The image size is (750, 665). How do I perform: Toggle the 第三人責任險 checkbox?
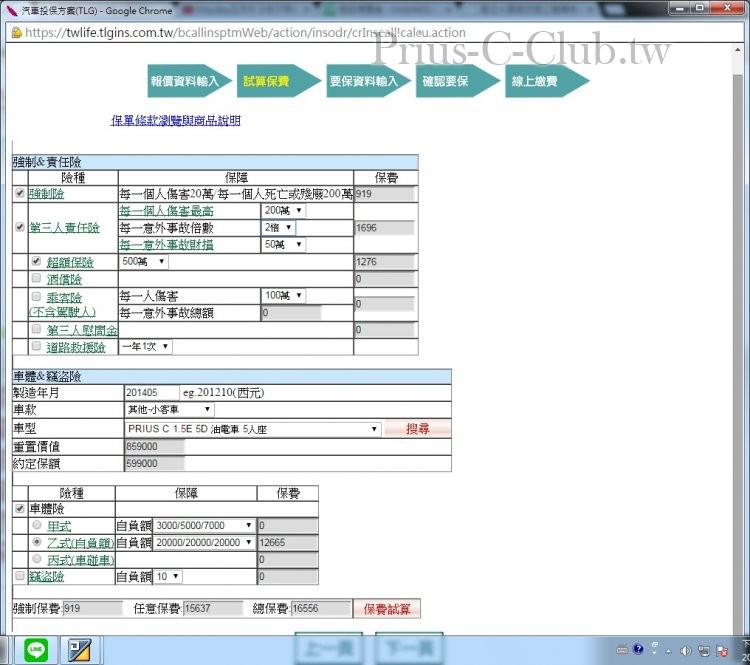point(20,227)
